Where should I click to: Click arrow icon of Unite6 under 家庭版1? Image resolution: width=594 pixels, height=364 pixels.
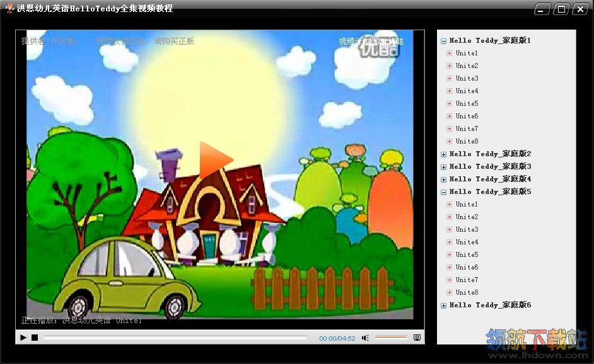point(450,116)
